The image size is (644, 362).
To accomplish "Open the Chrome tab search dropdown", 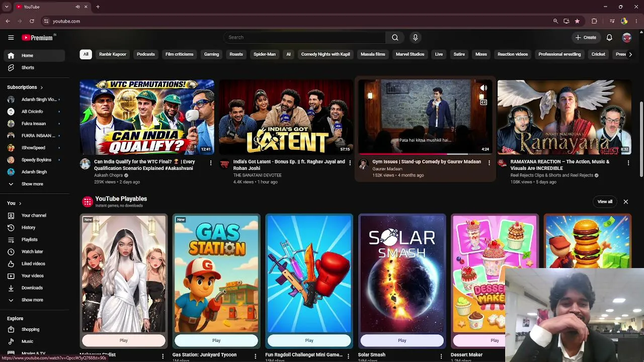I will pyautogui.click(x=7, y=7).
